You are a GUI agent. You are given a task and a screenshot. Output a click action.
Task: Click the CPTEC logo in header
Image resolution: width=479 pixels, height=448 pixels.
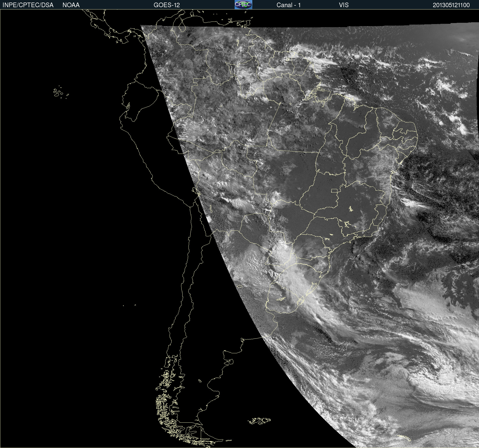pos(243,5)
